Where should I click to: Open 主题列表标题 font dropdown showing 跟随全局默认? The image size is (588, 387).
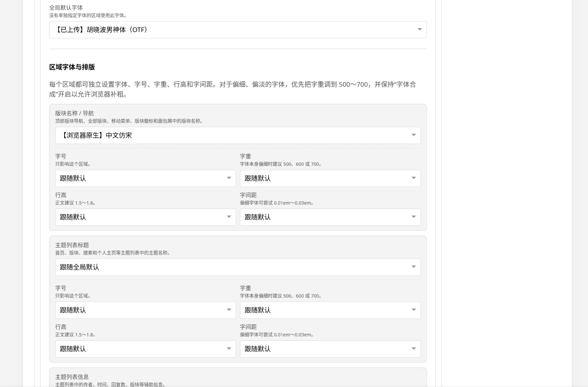[x=238, y=267]
